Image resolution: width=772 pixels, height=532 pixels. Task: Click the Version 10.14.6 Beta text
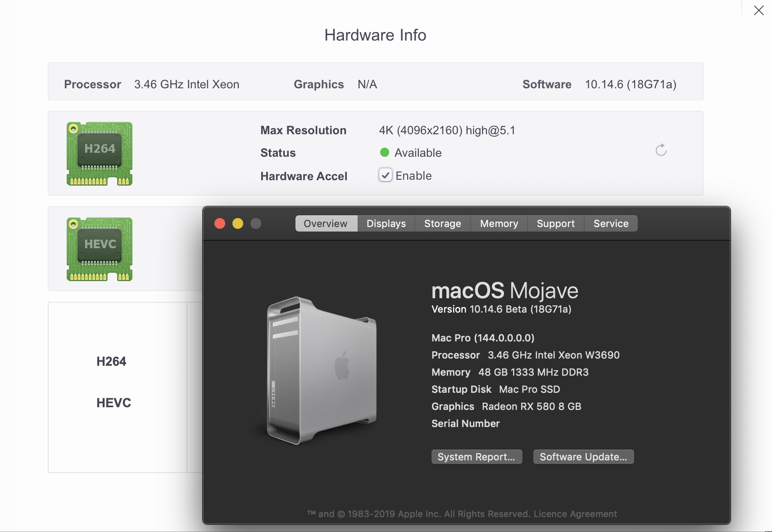[x=501, y=309]
